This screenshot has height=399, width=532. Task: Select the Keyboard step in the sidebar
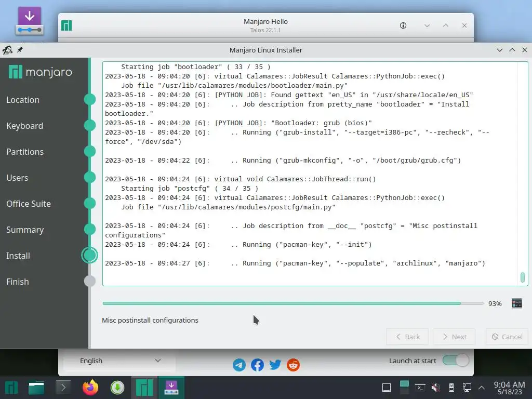[25, 126]
